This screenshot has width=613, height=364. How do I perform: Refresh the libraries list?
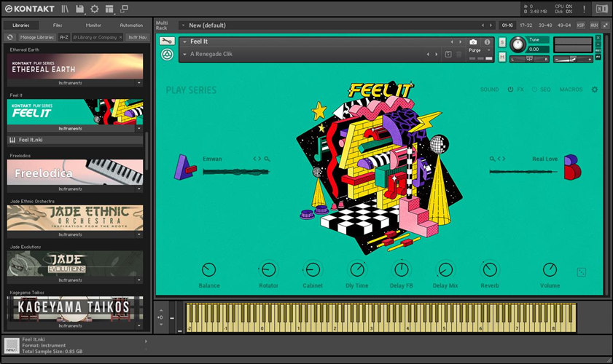pyautogui.click(x=11, y=36)
